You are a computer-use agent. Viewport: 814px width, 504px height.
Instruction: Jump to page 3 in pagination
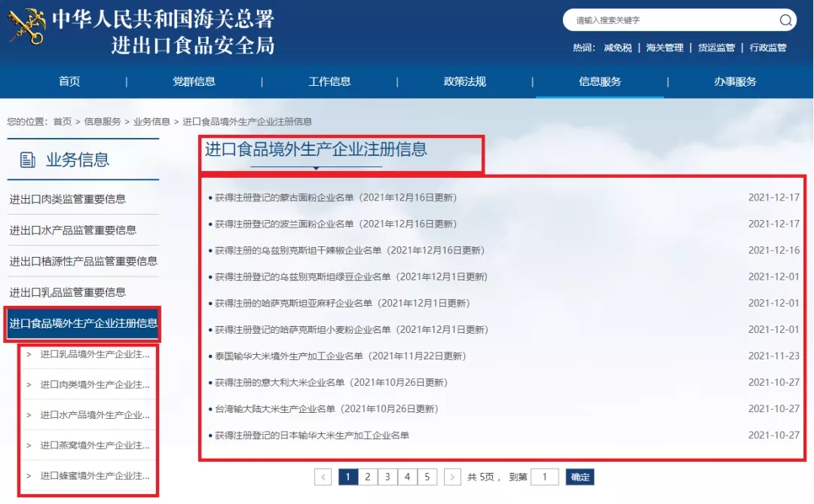click(387, 477)
